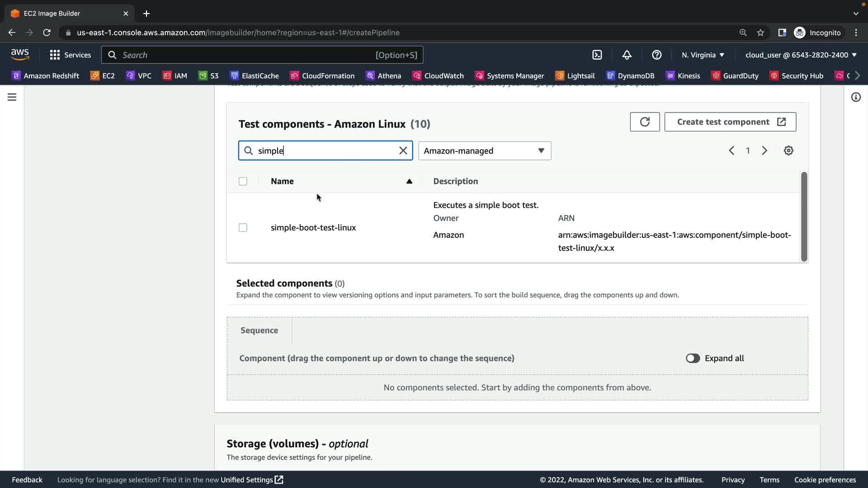Enable the Expand all toggle
Screen dimensions: 868x488
[693, 358]
